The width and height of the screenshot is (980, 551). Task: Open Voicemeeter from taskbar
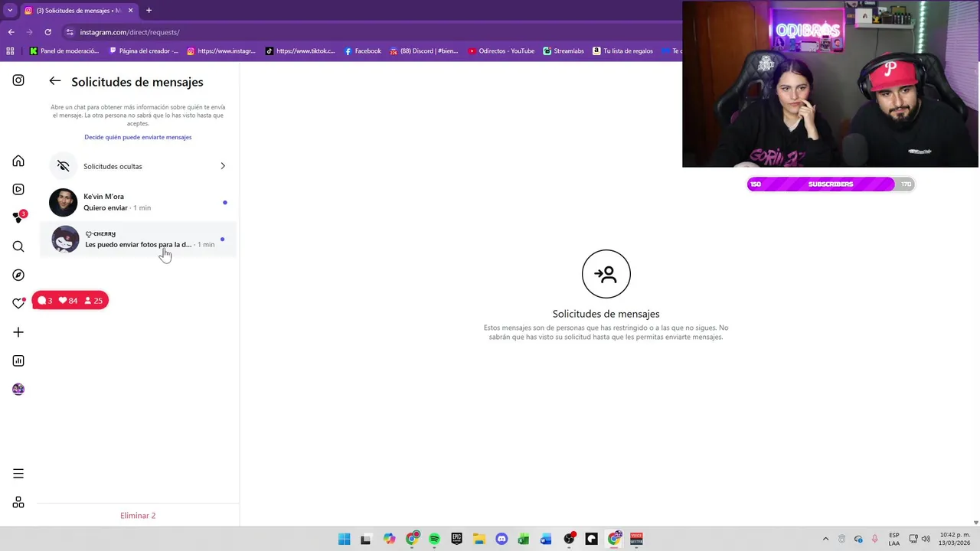(x=636, y=539)
